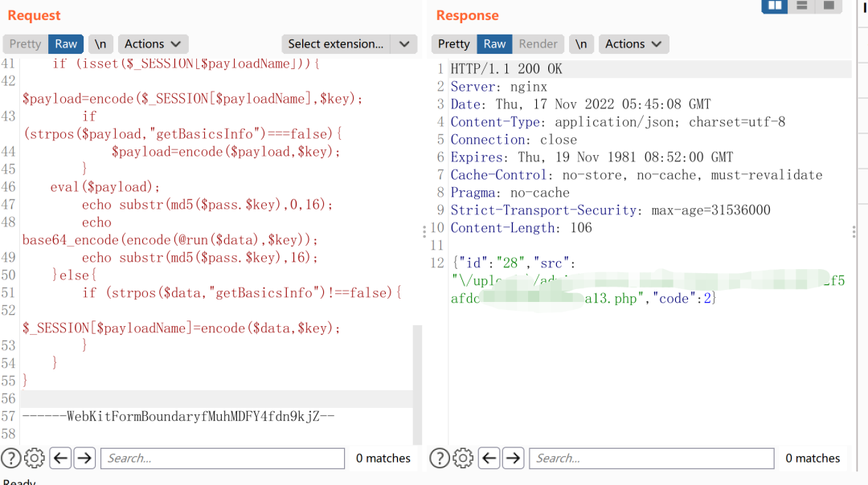Click Request pane vertical scrollbar
Image resolution: width=868 pixels, height=485 pixels.
click(417, 384)
